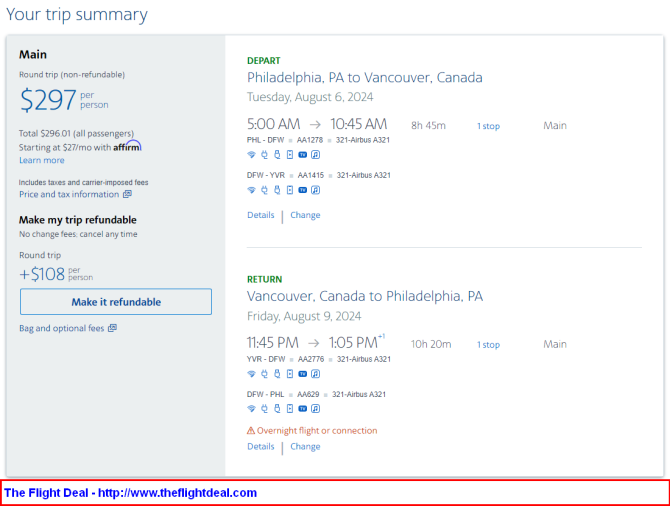Click the personal device entertainment icon under AA1415
This screenshot has width=670, height=506.
pyautogui.click(x=290, y=190)
